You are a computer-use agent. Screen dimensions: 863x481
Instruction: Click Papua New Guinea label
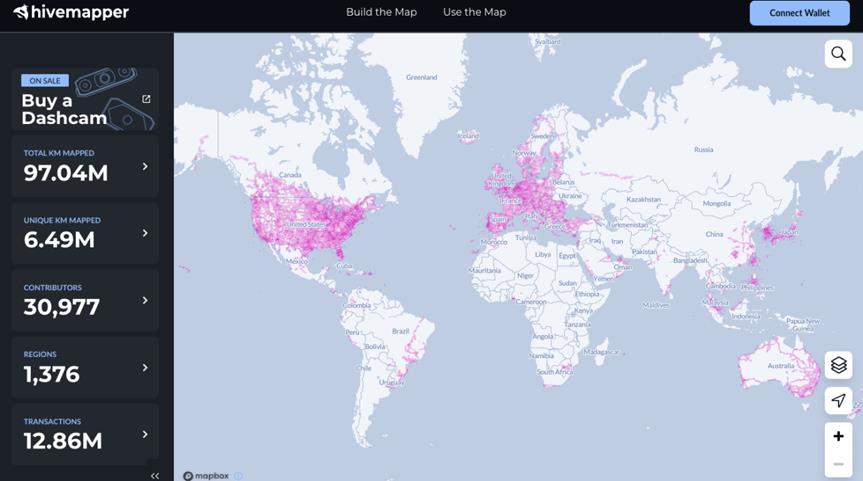click(803, 324)
